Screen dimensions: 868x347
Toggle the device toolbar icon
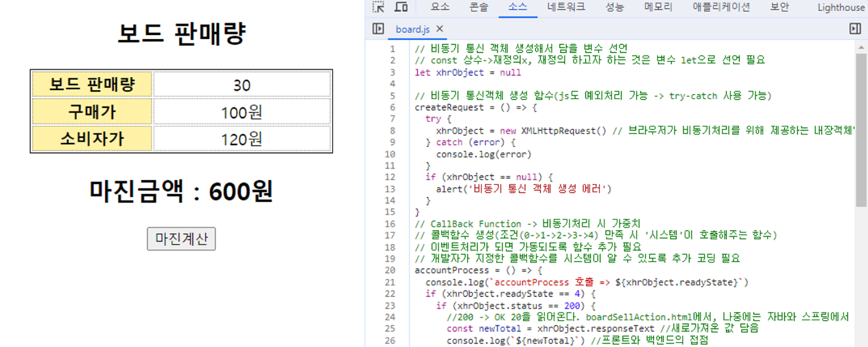click(401, 7)
